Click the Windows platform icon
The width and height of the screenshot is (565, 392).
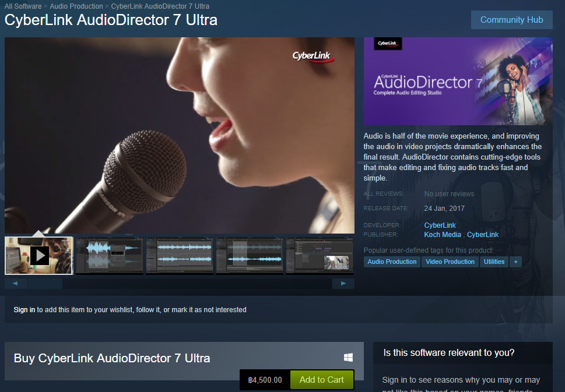click(349, 358)
